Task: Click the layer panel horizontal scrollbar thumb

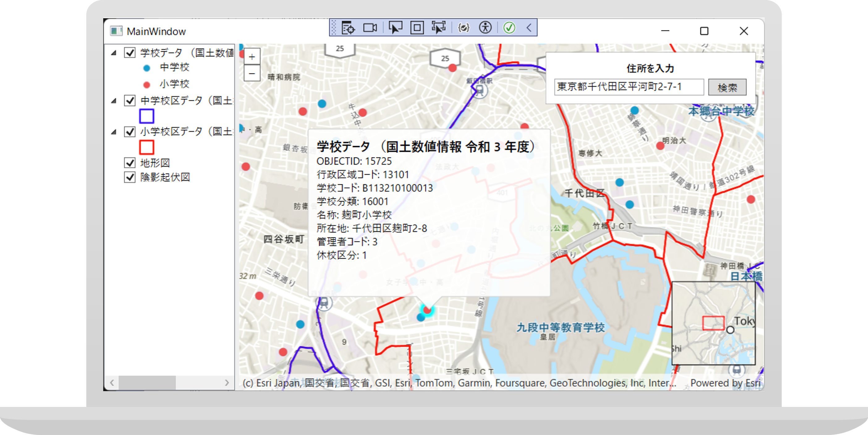Action: click(147, 383)
